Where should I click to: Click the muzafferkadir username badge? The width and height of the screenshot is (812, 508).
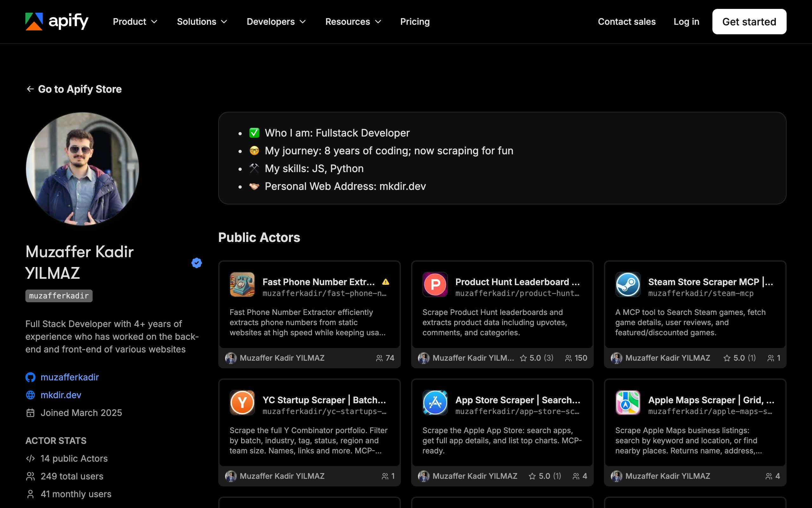tap(59, 296)
